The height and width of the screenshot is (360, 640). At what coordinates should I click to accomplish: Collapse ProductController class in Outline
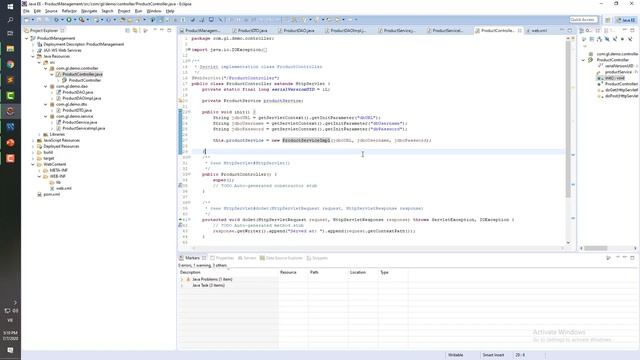(584, 60)
